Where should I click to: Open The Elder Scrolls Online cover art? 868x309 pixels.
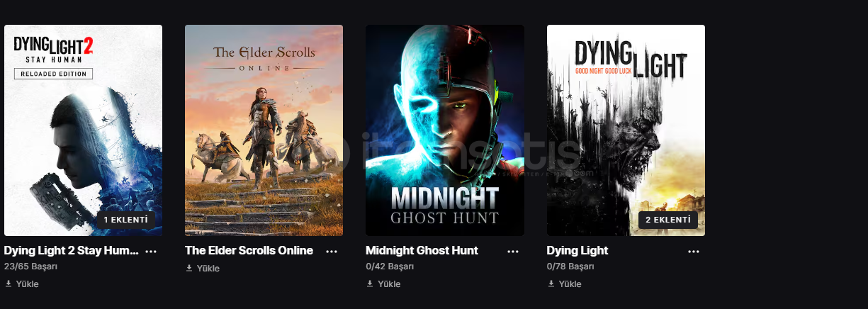click(264, 130)
